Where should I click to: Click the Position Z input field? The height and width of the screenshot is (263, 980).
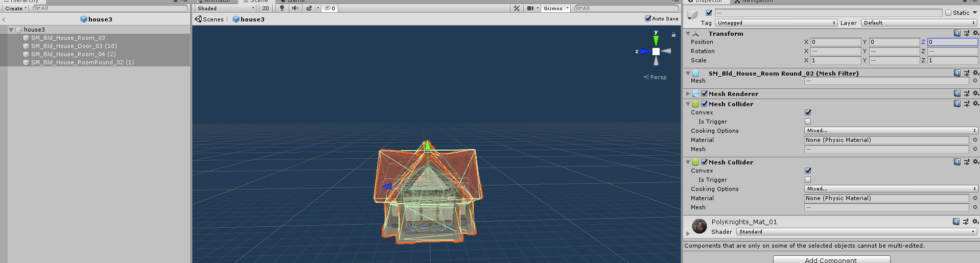[x=952, y=42]
